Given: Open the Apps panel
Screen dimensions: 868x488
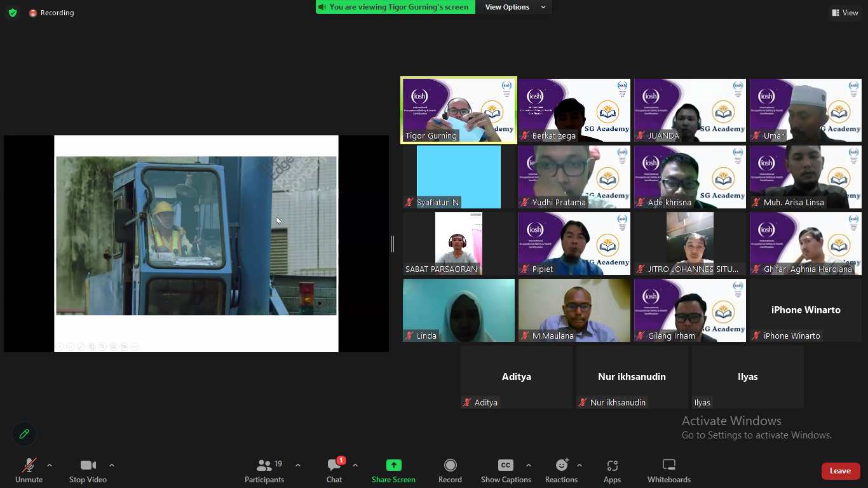Looking at the screenshot, I should point(612,471).
